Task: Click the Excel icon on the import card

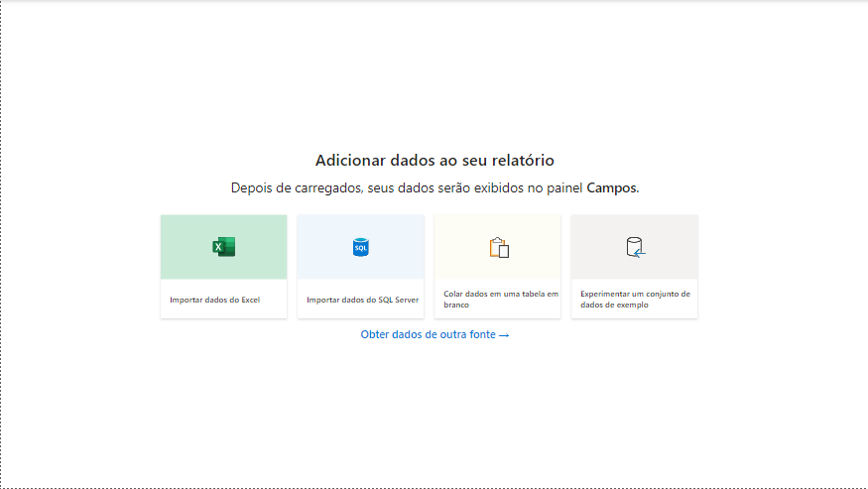Action: pyautogui.click(x=223, y=247)
